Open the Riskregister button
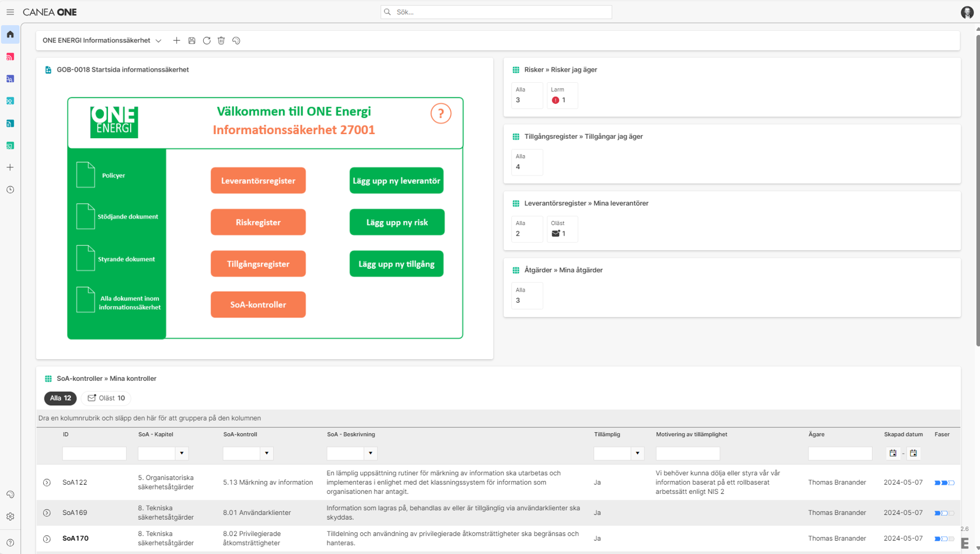The height and width of the screenshot is (554, 980). point(258,222)
